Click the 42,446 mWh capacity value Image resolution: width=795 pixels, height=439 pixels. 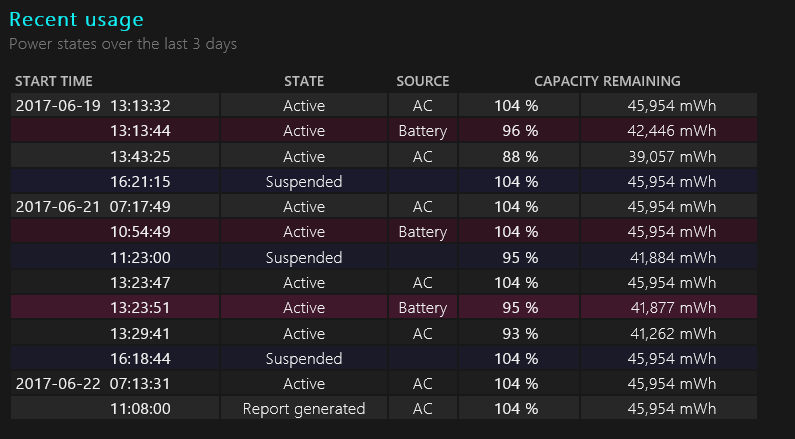coord(671,131)
